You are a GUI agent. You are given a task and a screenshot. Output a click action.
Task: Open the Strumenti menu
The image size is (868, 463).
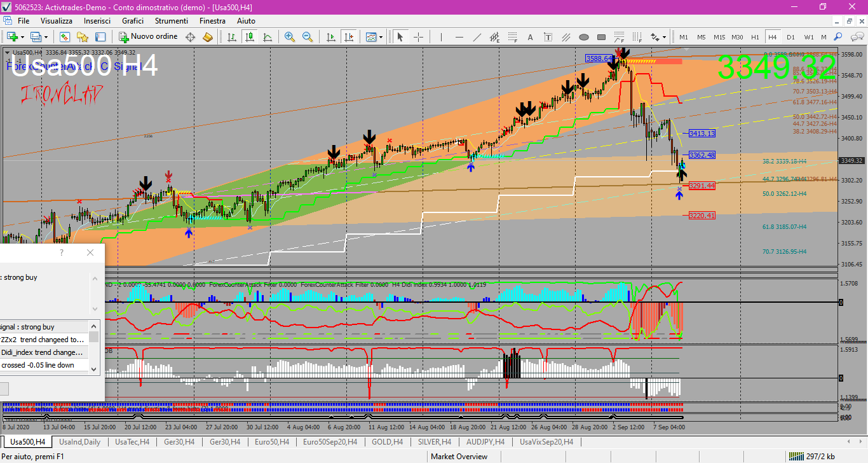coord(172,21)
